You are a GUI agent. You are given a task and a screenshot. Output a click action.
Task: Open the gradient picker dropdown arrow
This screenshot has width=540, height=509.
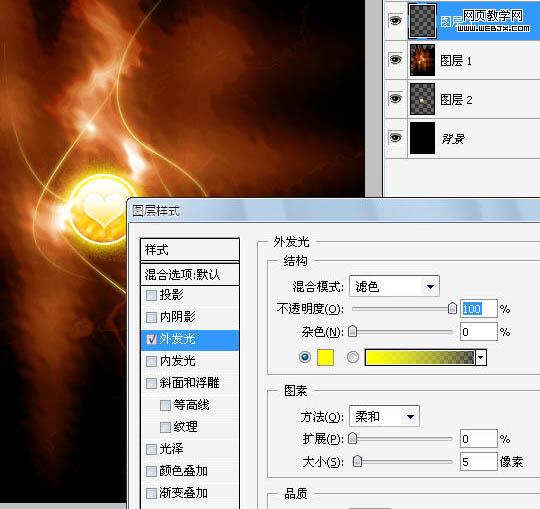[481, 357]
